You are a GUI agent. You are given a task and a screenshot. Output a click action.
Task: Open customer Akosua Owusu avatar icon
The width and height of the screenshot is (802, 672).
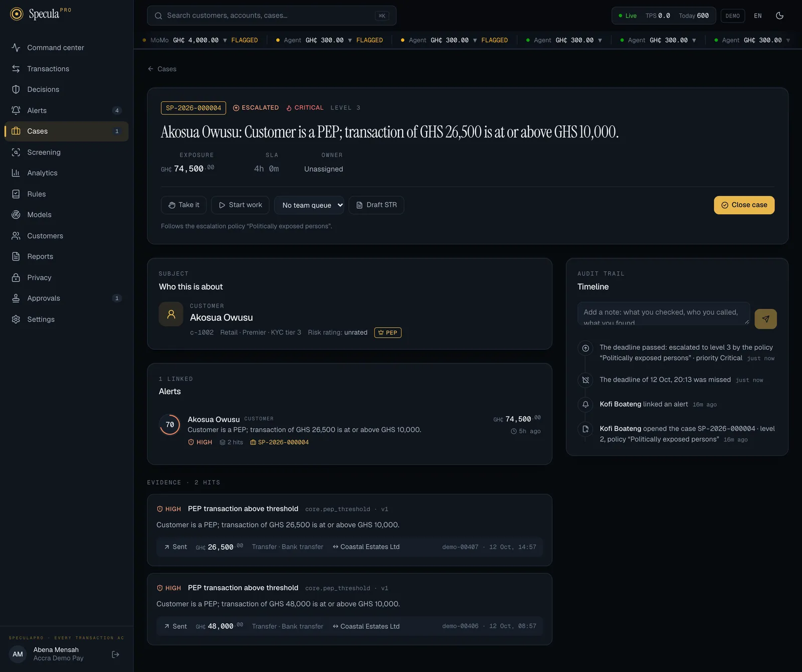(x=171, y=314)
